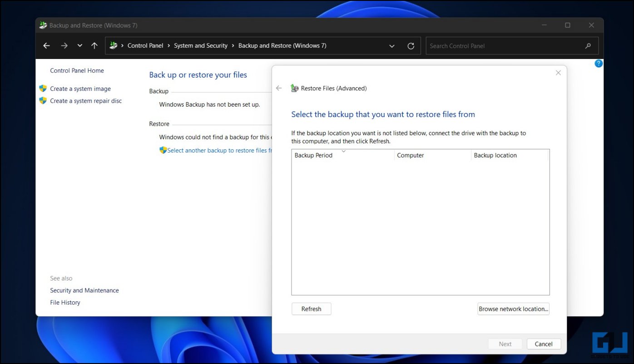Open Control Panel Home link
This screenshot has width=634, height=364.
click(x=77, y=70)
